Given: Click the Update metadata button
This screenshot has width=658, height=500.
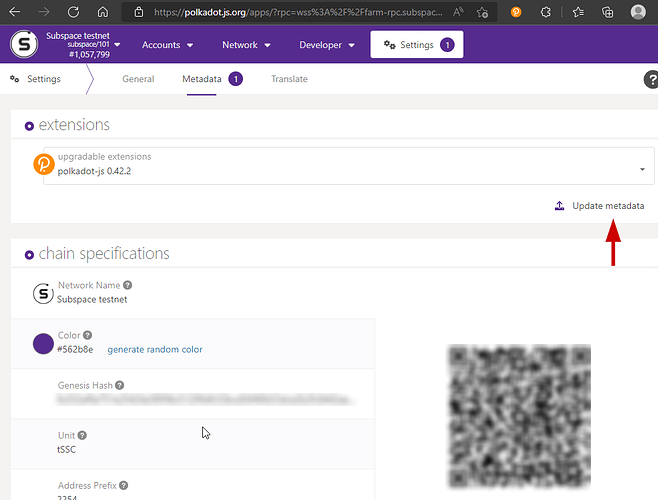Looking at the screenshot, I should click(600, 206).
